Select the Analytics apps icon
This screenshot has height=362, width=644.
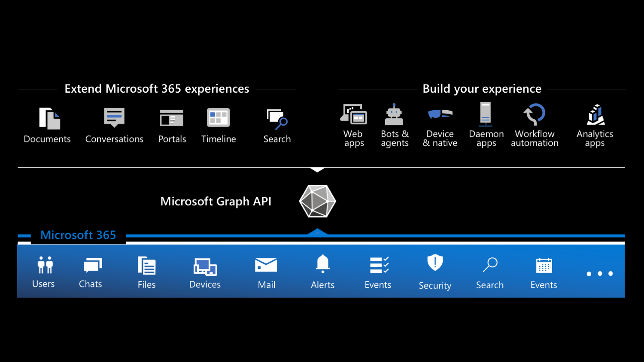click(x=595, y=114)
